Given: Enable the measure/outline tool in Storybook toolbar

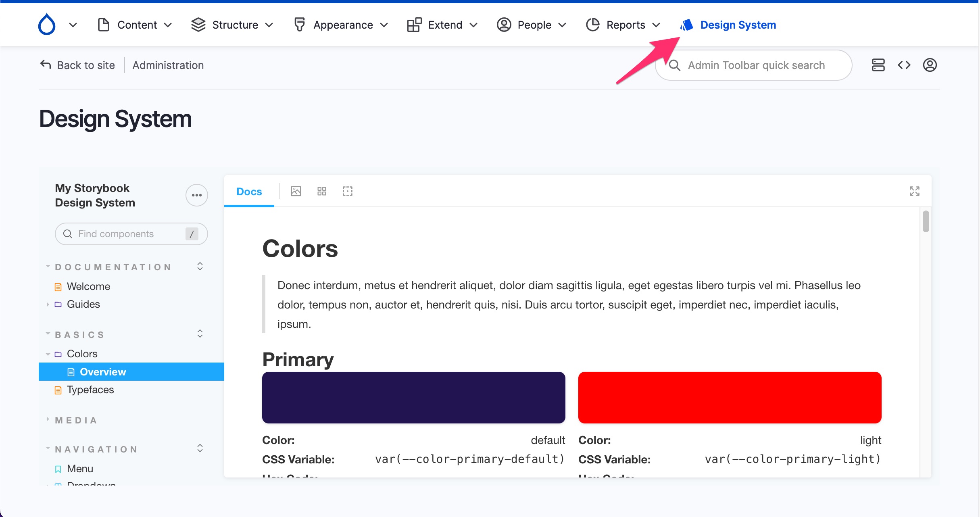Looking at the screenshot, I should click(x=347, y=191).
